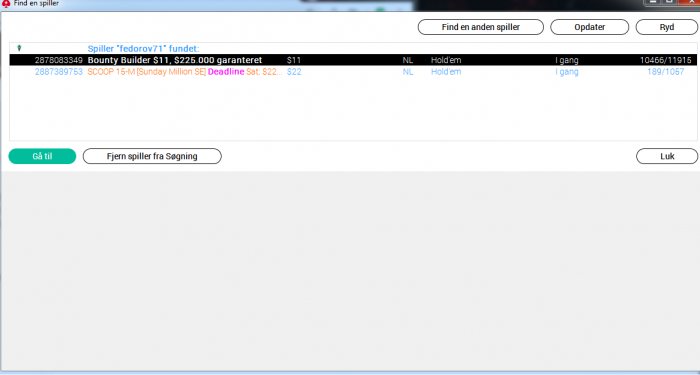Click the Find en anden spiller button
This screenshot has height=375, width=700.
point(481,27)
